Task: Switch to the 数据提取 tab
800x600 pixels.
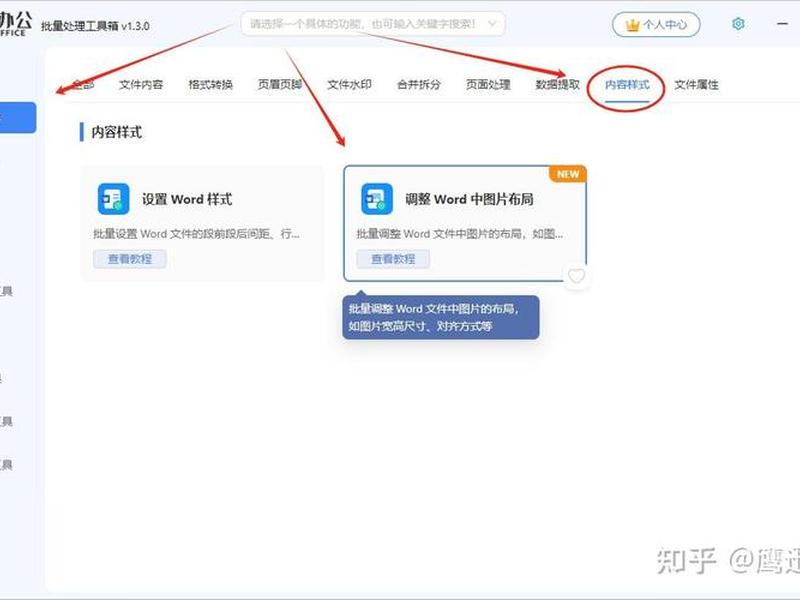Action: coord(557,85)
